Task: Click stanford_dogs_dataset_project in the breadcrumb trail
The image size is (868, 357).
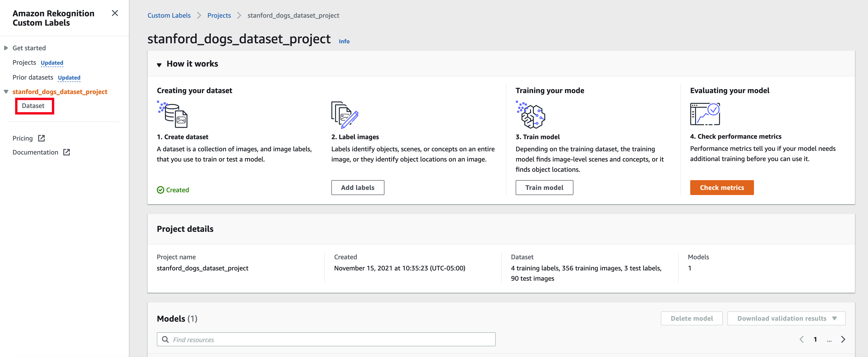Action: coord(293,16)
